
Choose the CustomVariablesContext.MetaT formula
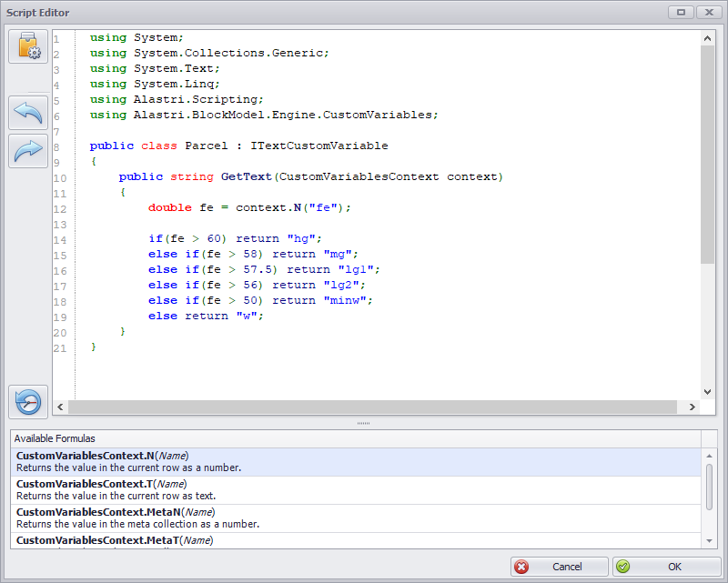click(182, 540)
